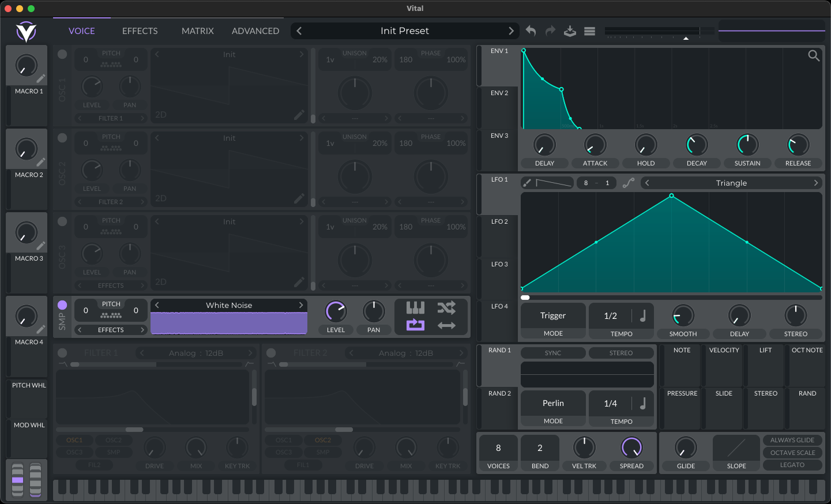Switch to the MATRIX tab
Screen dimensions: 831x504
[198, 31]
